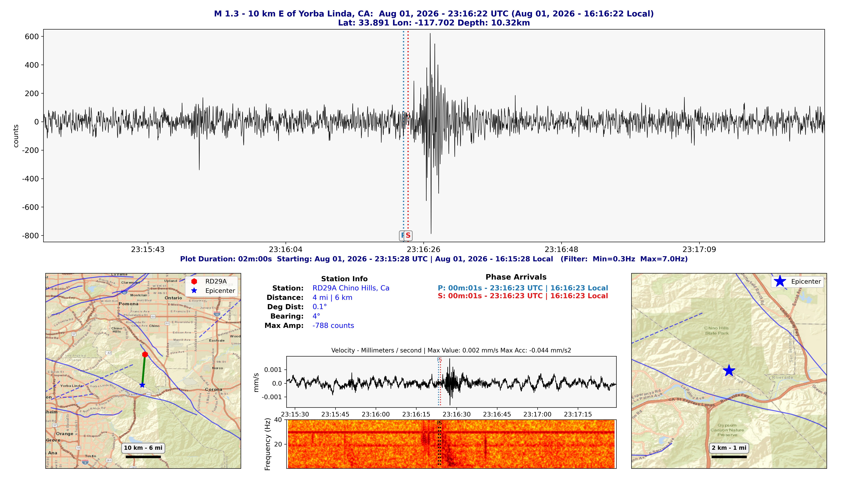Click the 2 km - 1 mi scale label
This screenshot has height=488, width=868.
pyautogui.click(x=729, y=448)
